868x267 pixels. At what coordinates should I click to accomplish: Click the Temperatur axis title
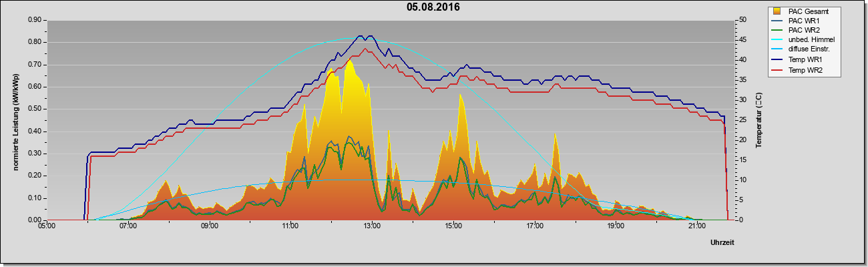pos(759,120)
